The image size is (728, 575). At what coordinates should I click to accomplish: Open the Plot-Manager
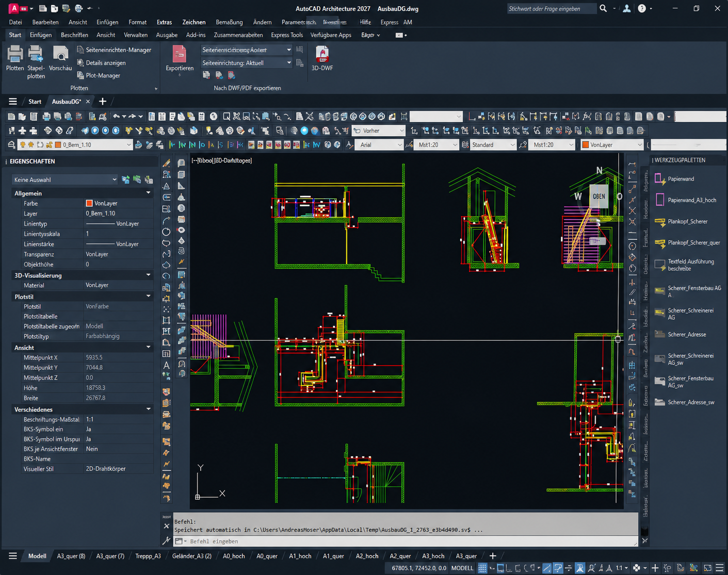coord(99,75)
